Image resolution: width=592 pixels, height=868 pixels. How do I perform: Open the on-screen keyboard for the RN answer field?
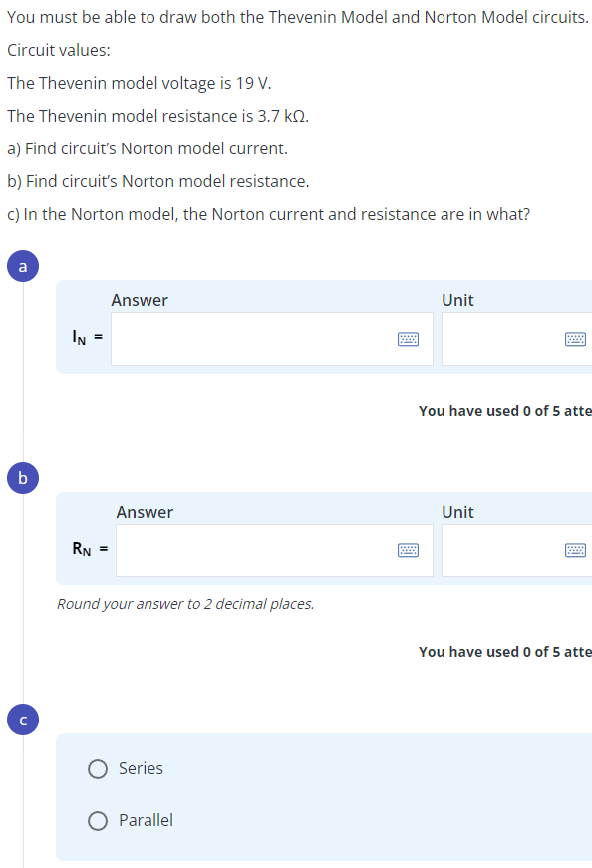point(408,550)
